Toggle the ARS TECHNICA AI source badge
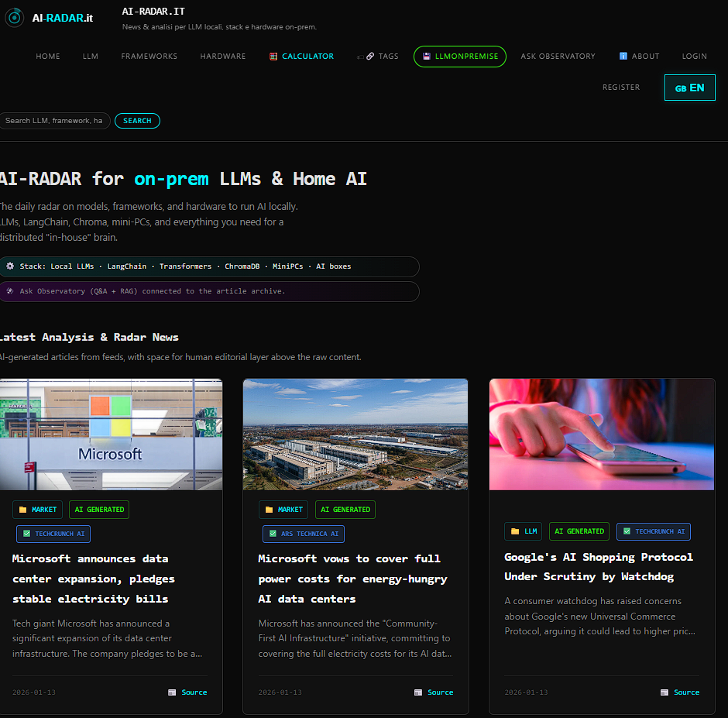This screenshot has width=728, height=718. pyautogui.click(x=303, y=534)
